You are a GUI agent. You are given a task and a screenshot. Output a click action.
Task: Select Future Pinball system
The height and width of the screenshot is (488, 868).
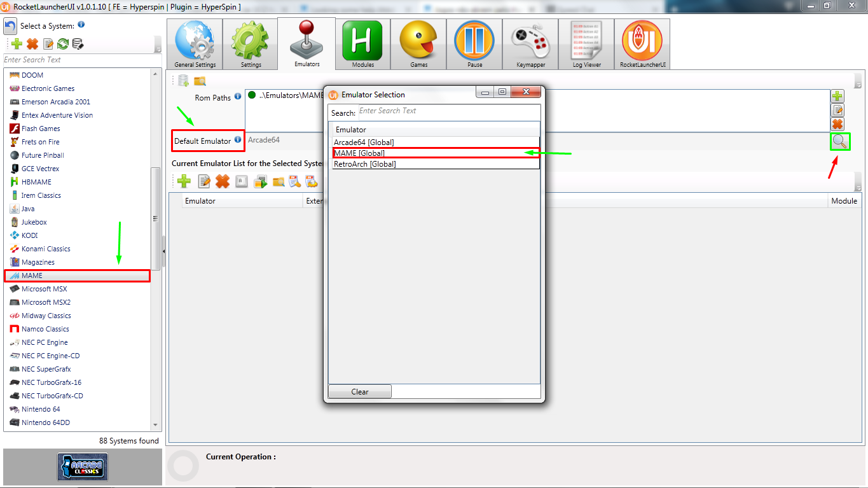click(77, 155)
